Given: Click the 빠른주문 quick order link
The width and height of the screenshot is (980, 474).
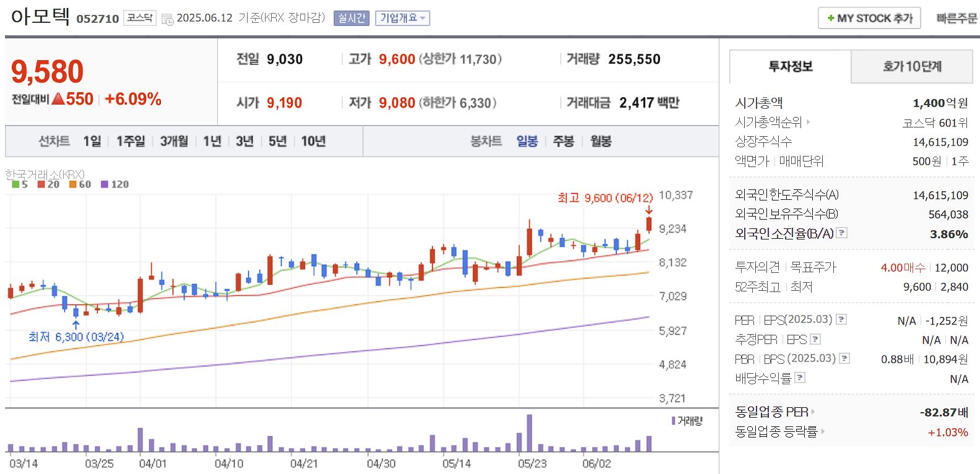Looking at the screenshot, I should (x=956, y=19).
